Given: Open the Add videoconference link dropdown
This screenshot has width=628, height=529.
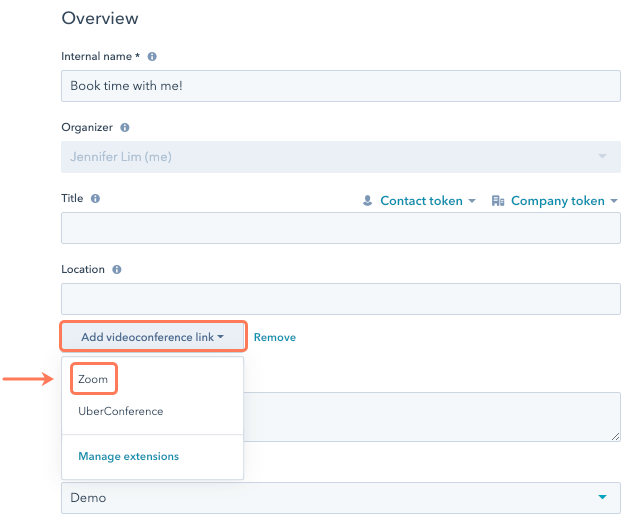Looking at the screenshot, I should coord(153,337).
